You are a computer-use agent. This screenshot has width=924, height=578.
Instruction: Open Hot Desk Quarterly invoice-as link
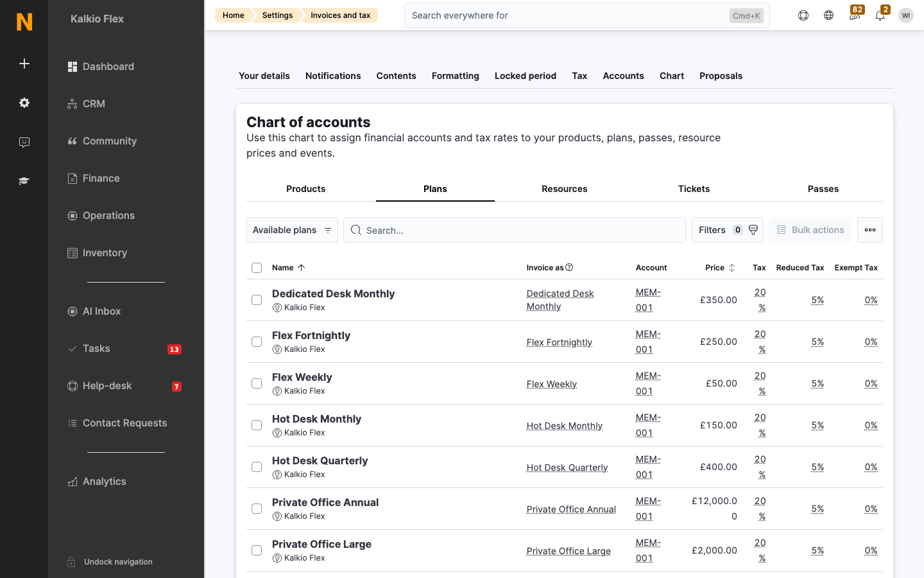click(x=567, y=468)
